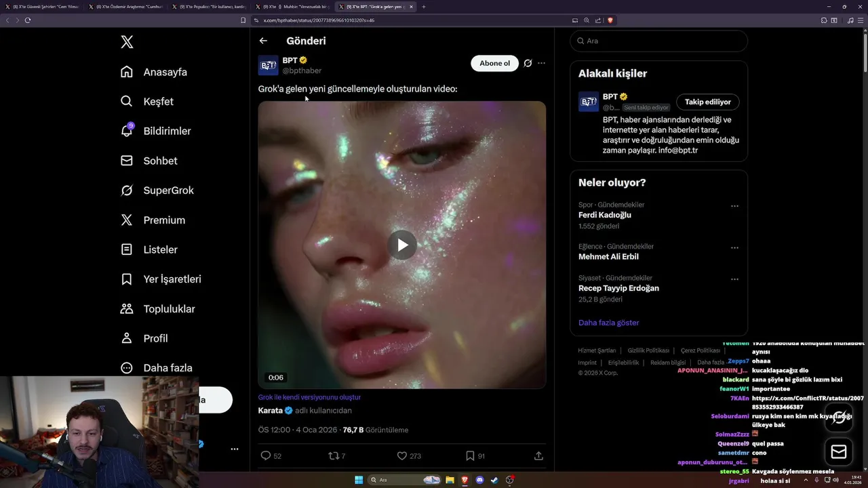Switch to Populicc browser tab
The height and width of the screenshot is (488, 868).
point(210,7)
